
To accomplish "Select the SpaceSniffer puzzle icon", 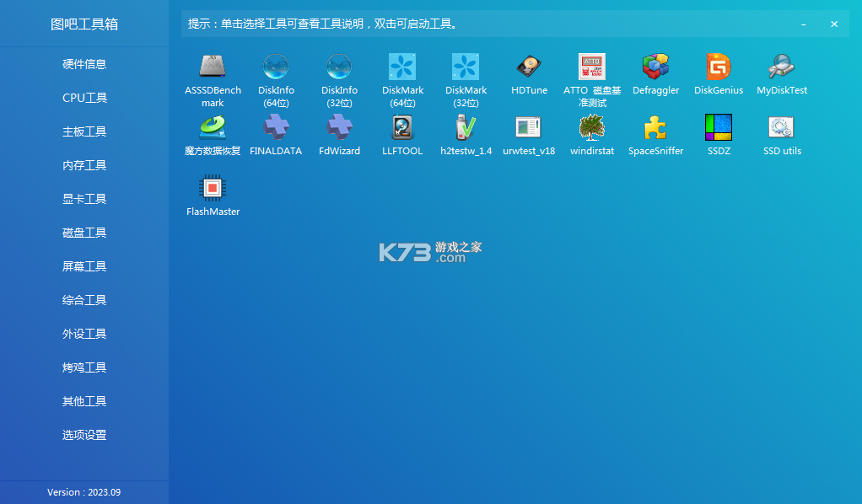I will 655,127.
